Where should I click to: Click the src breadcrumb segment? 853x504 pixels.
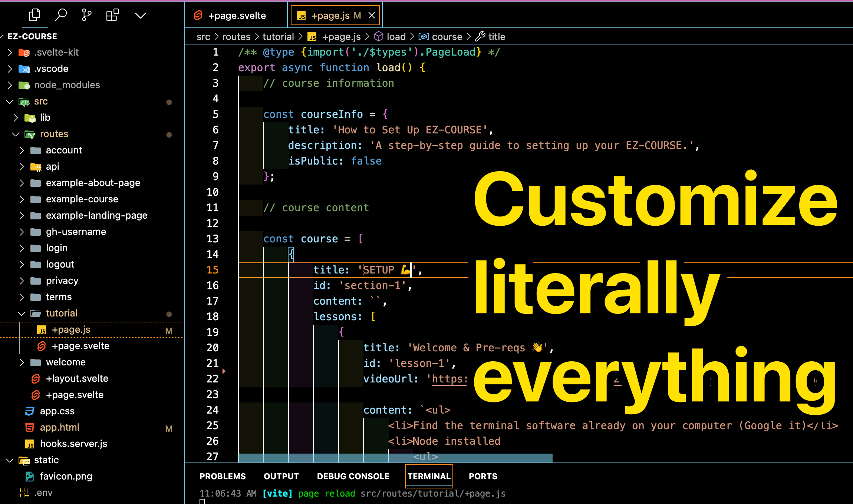(203, 37)
